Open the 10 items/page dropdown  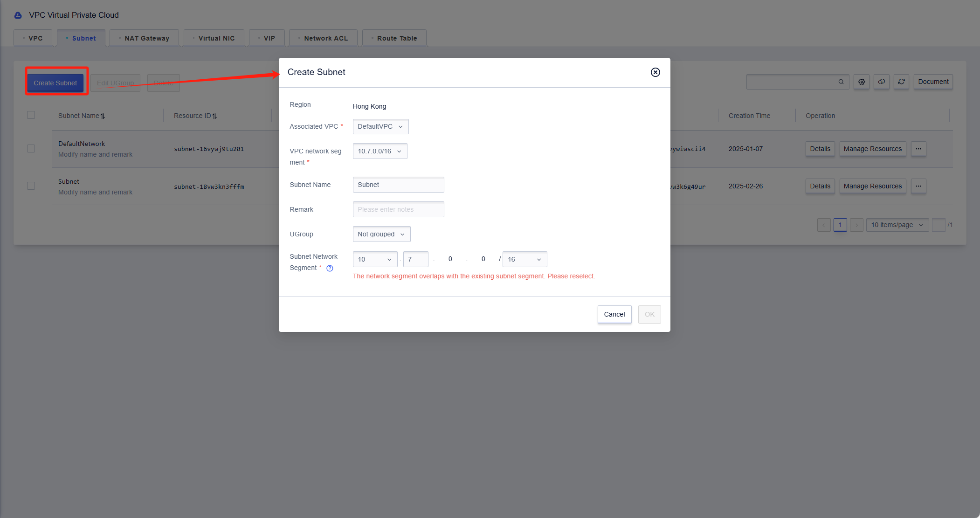[897, 225]
